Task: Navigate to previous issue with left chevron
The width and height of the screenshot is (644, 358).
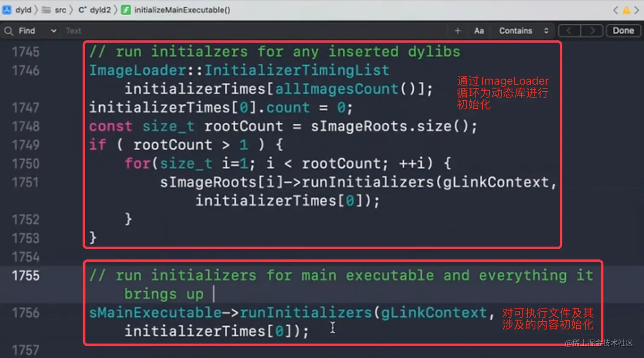Action: 615,10
